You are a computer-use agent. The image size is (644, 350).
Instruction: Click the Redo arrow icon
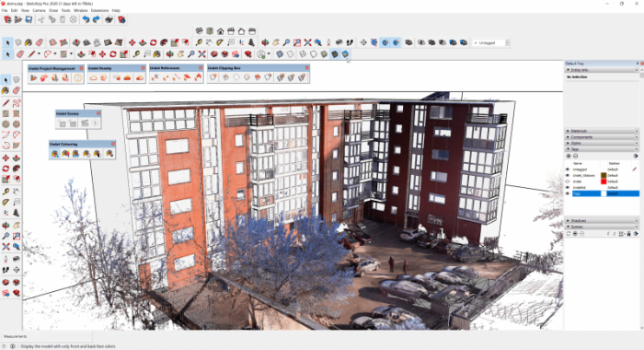click(x=96, y=19)
